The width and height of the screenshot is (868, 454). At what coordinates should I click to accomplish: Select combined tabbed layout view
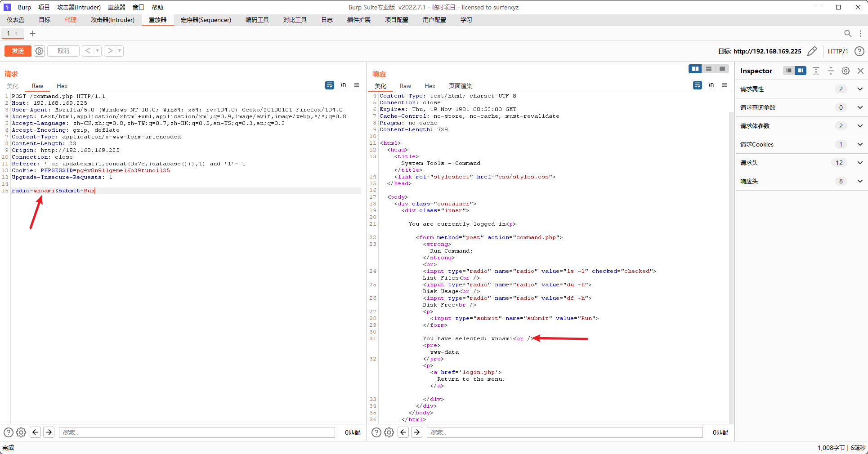point(722,69)
